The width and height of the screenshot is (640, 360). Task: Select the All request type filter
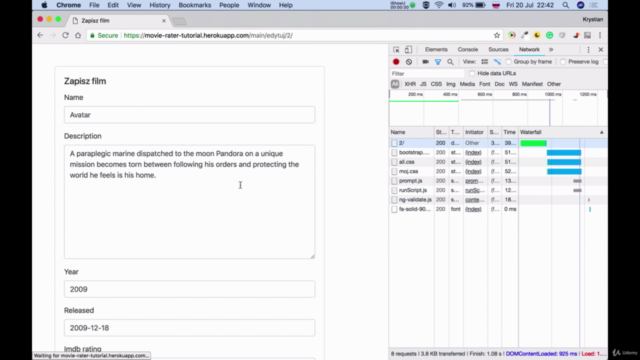(395, 84)
